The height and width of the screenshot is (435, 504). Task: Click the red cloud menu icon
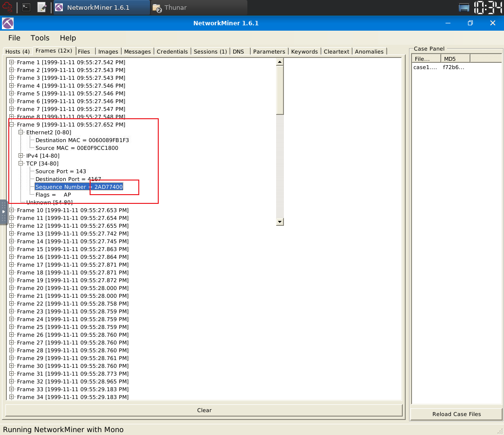tap(7, 7)
